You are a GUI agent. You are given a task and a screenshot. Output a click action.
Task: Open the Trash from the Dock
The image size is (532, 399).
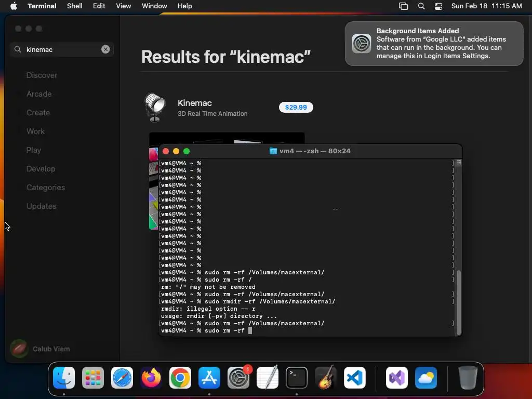pos(468,378)
